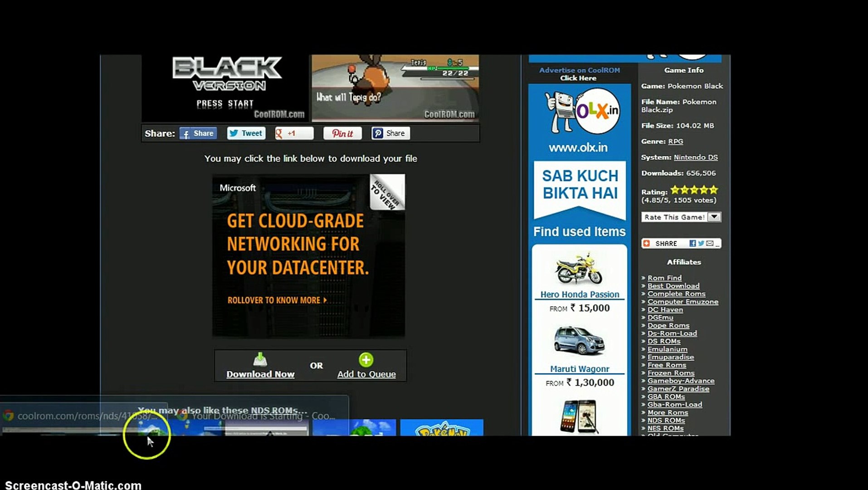Screen dimensions: 868x490
Task: Open the Dope Roms affiliate link
Action: [x=668, y=326]
